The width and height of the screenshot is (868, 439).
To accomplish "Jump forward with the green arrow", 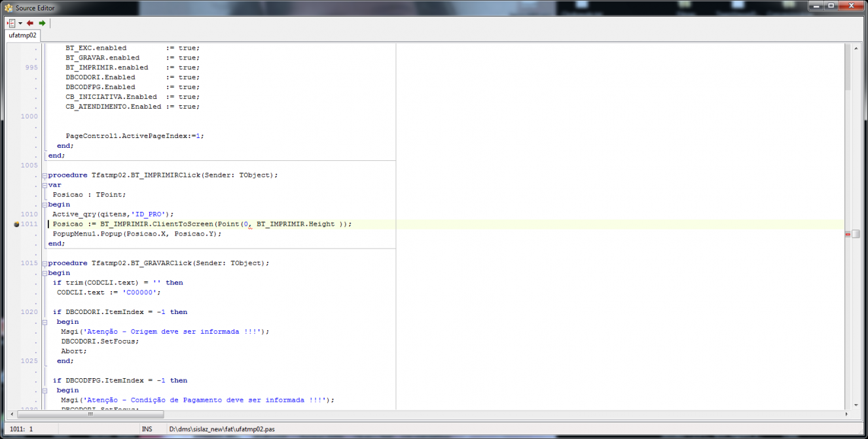I will pos(43,23).
